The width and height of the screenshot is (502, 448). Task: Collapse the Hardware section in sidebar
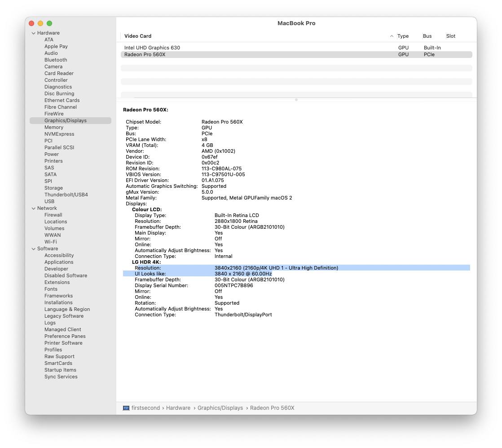(x=33, y=33)
